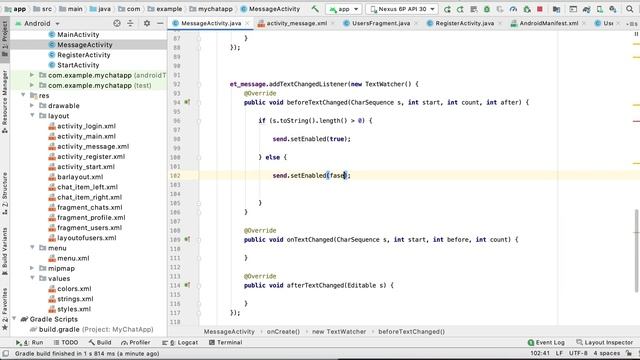Open the Profiler tool window

136,342
